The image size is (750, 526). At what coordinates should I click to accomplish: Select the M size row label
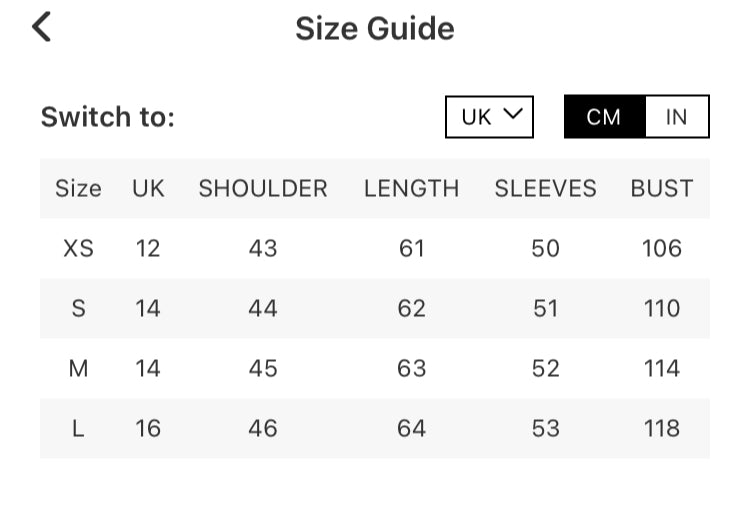78,368
